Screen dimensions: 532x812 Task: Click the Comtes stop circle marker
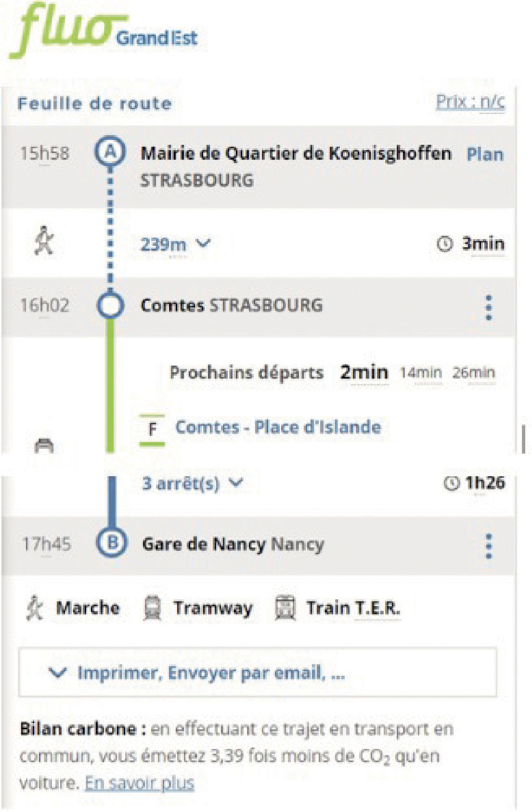pyautogui.click(x=111, y=305)
